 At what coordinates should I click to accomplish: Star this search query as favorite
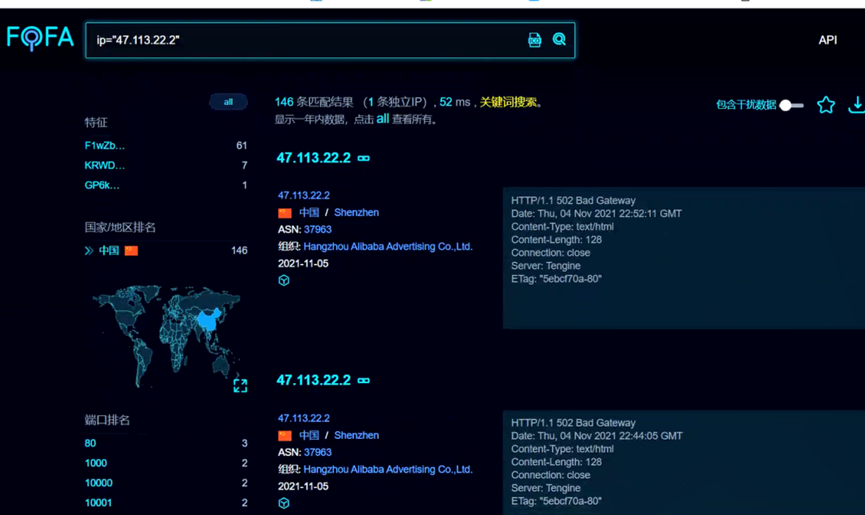pos(826,105)
